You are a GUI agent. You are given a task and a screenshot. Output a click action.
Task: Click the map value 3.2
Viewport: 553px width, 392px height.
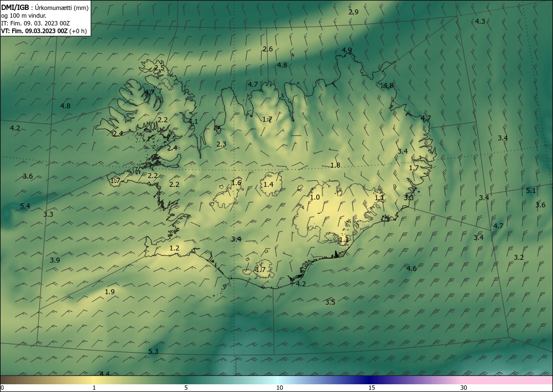click(519, 258)
